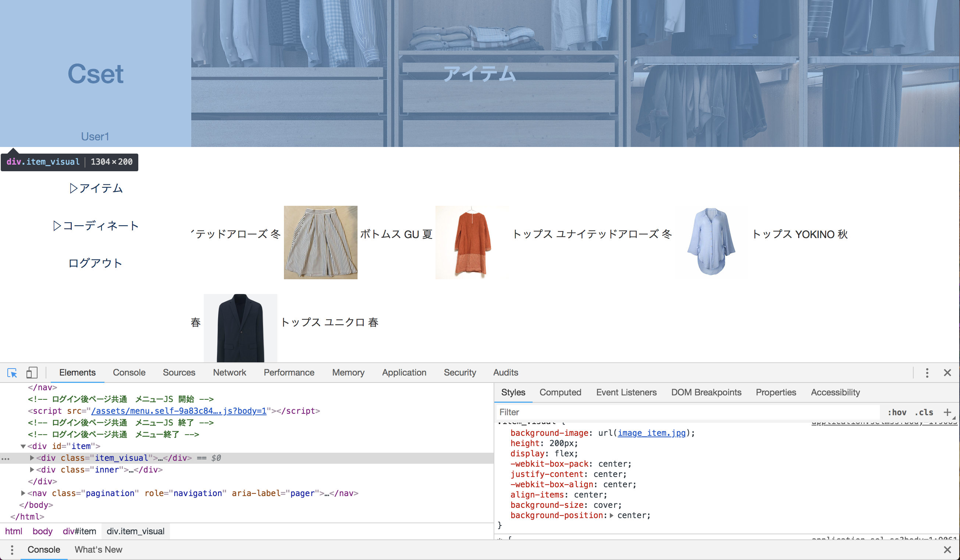
Task: Expand the div class item_visual node
Action: 32,458
